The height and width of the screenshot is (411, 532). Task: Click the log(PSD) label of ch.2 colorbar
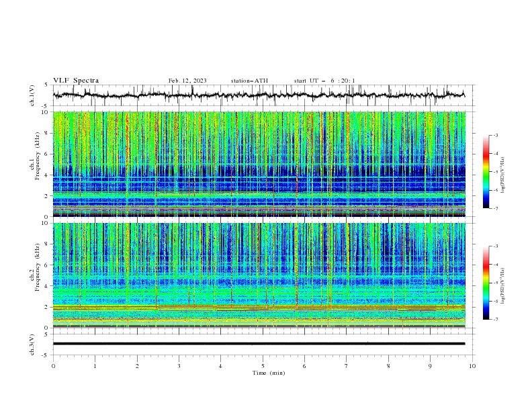point(503,286)
